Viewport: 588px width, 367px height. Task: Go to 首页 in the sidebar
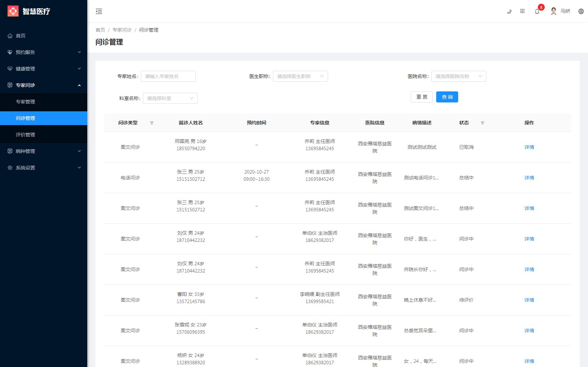coord(44,36)
